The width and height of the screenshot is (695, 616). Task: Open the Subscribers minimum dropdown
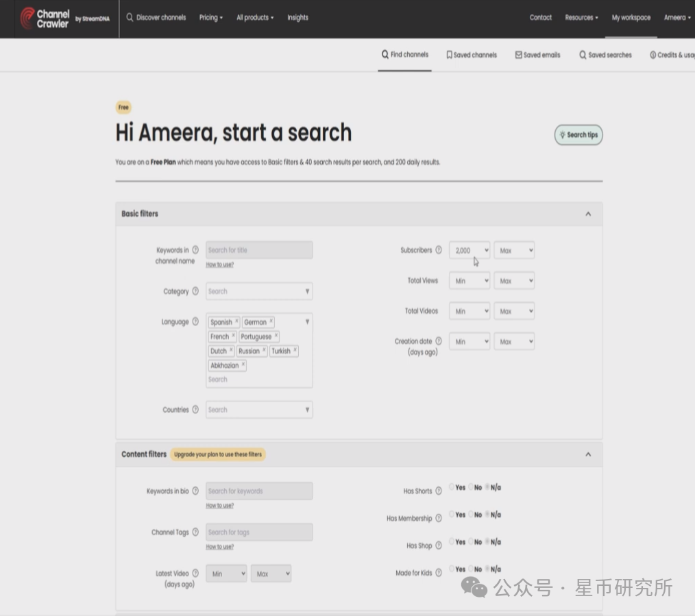[470, 251]
